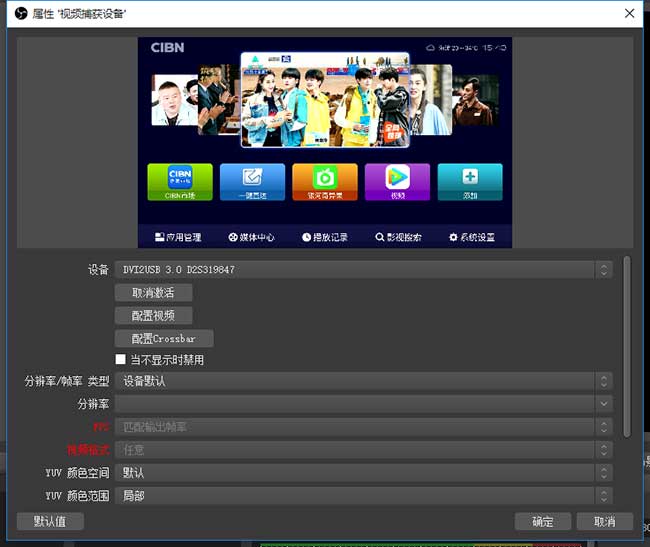Click the purple 视频 play tile in the preview
Image resolution: width=650 pixels, height=547 pixels.
pos(397,182)
